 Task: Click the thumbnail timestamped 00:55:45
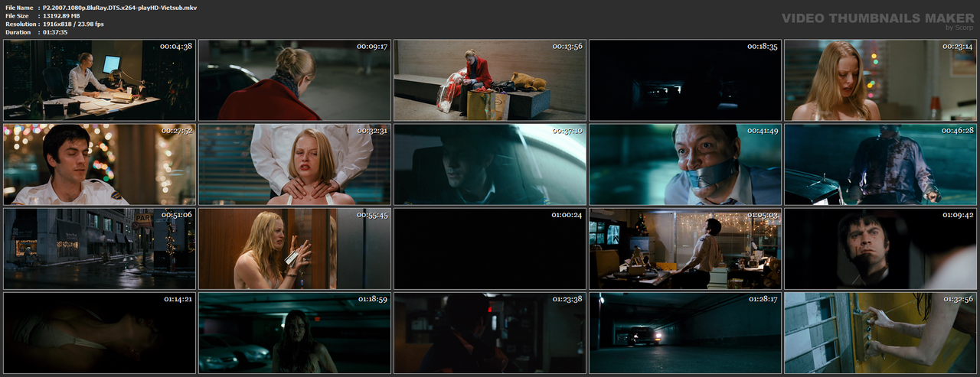(x=295, y=249)
